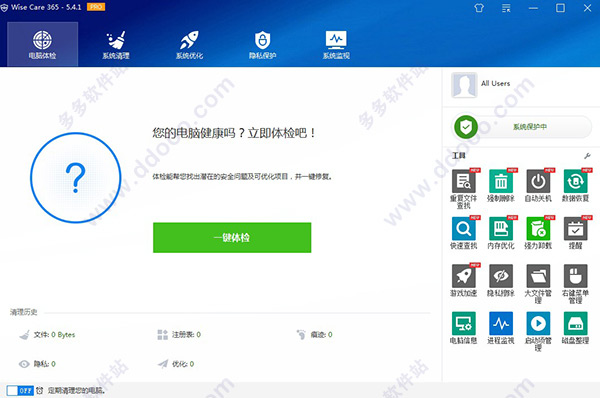
Task: Switch to the 系统监视 system monitor tab
Action: 336,44
